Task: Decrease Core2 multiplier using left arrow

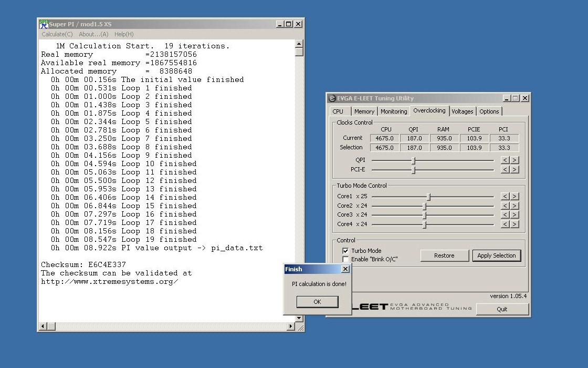Action: point(505,206)
